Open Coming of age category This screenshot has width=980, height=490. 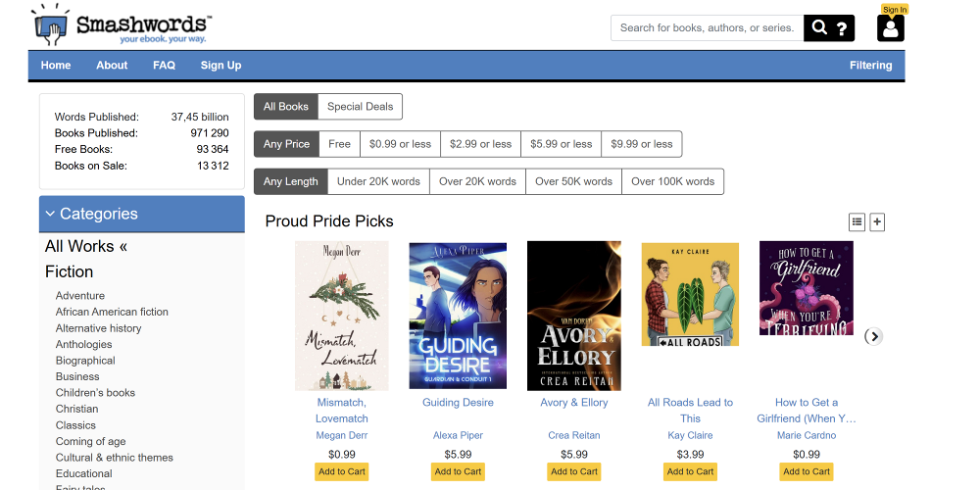pos(90,441)
